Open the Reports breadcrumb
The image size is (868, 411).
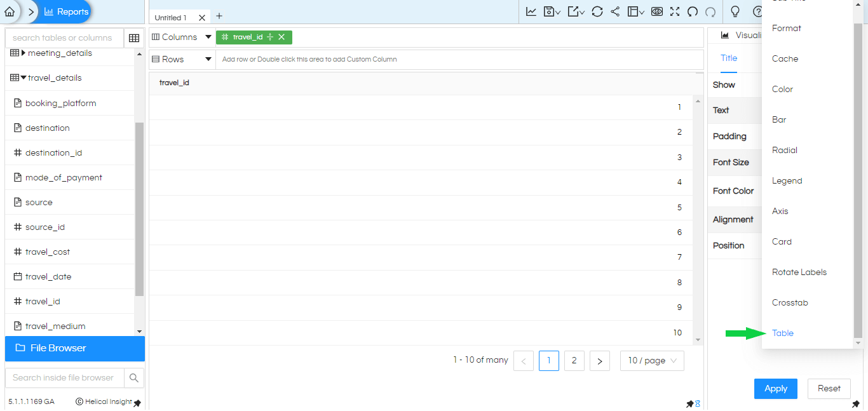(x=66, y=11)
